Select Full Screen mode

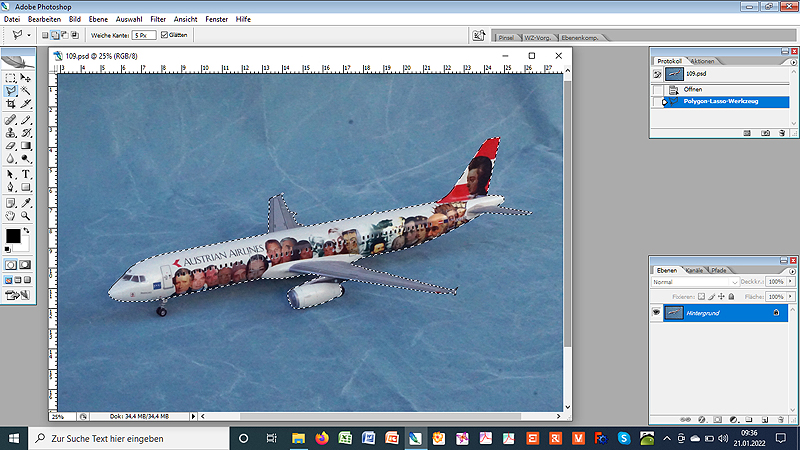pyautogui.click(x=27, y=280)
